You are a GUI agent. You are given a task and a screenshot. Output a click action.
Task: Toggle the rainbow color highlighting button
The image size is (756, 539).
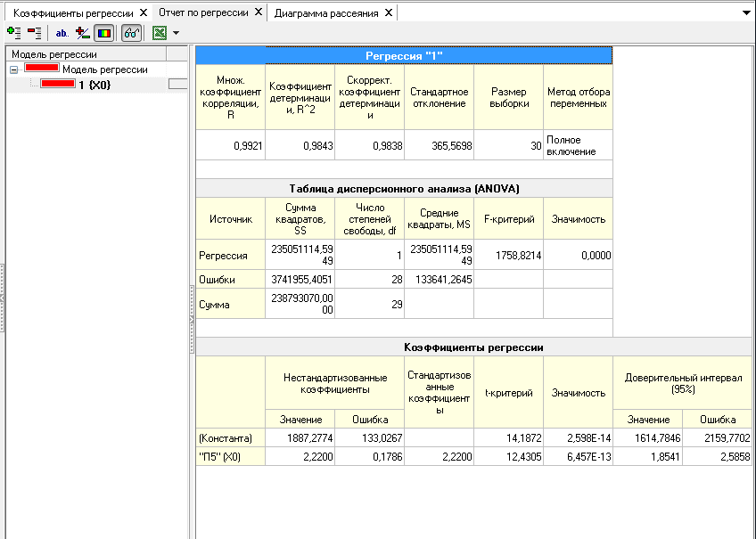pyautogui.click(x=104, y=33)
